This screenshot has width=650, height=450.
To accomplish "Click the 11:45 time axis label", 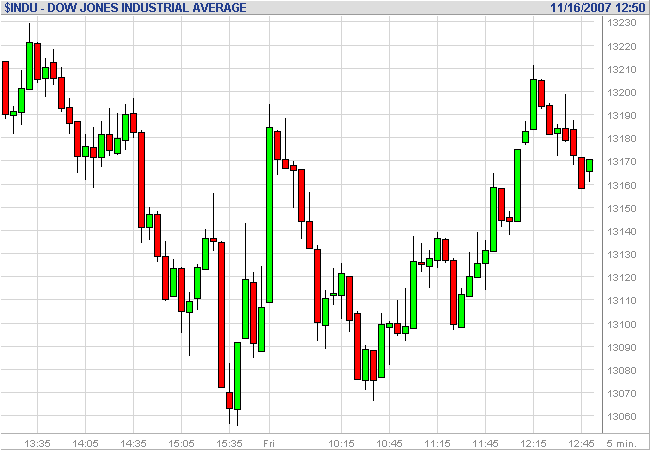I will (485, 443).
